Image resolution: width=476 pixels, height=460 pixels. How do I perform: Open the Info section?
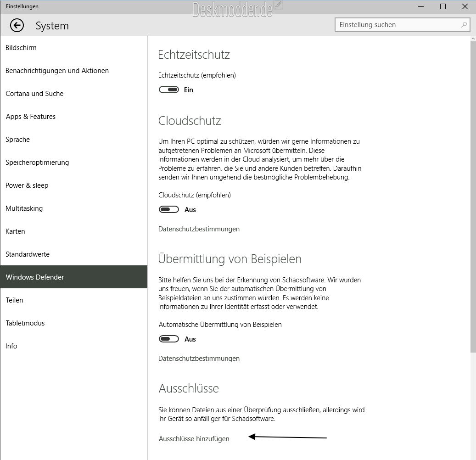pyautogui.click(x=74, y=346)
